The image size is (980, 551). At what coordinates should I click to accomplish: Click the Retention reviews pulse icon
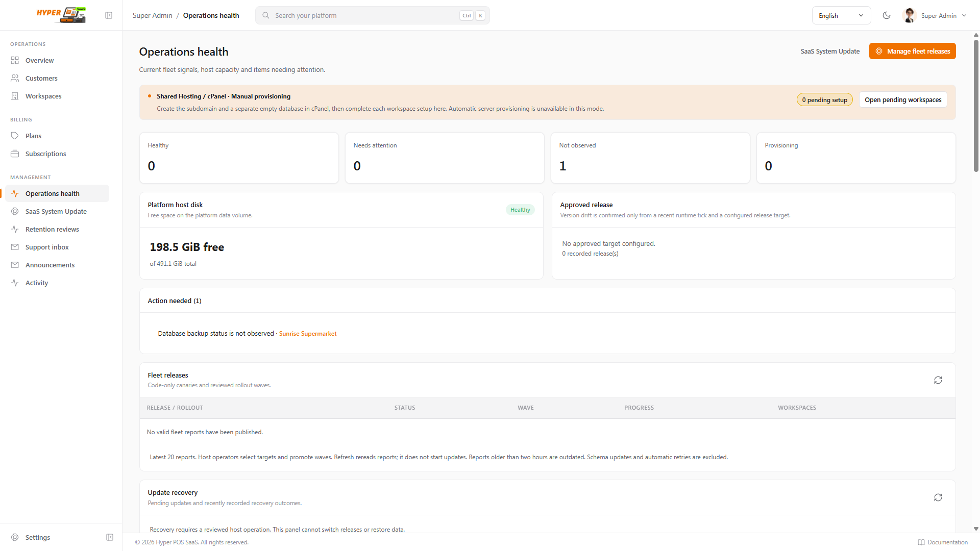tap(15, 229)
